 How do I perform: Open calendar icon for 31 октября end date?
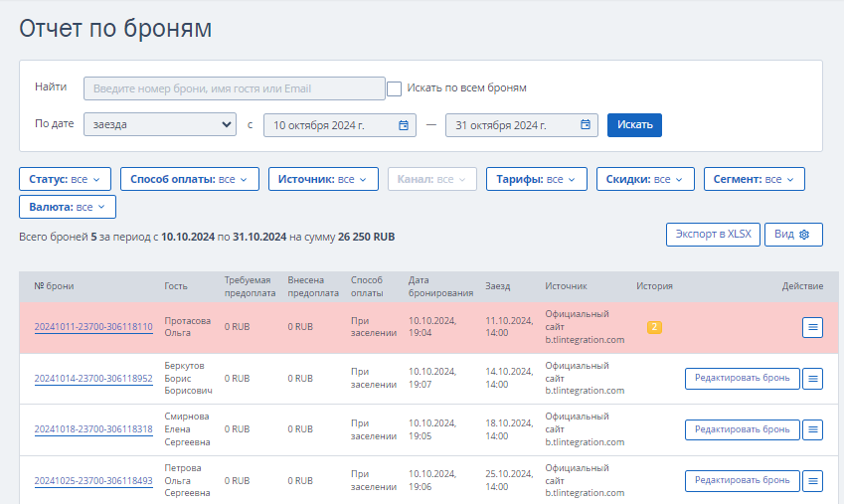click(586, 125)
